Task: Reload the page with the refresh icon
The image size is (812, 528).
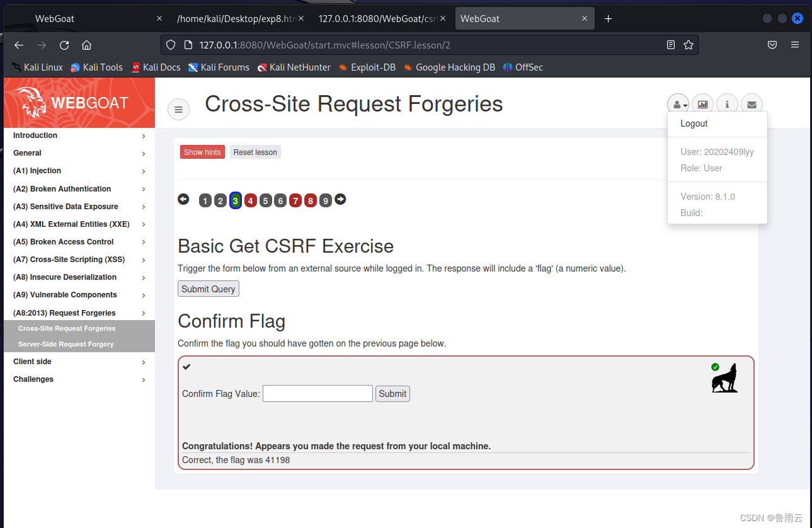Action: 64,45
